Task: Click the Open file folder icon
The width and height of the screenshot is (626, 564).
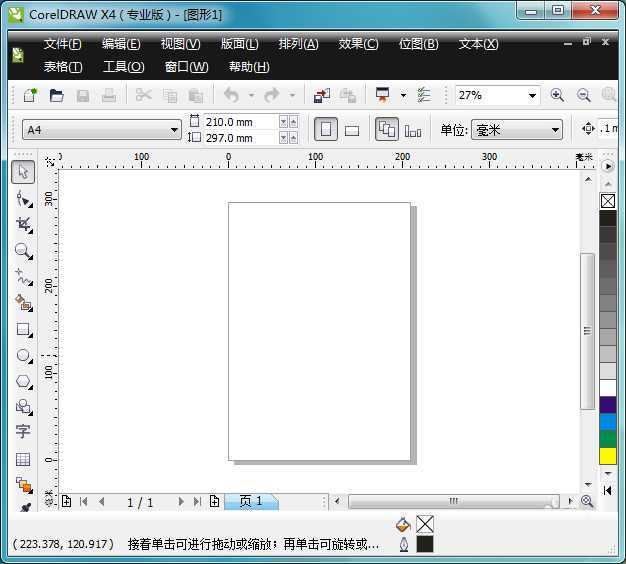Action: point(57,96)
